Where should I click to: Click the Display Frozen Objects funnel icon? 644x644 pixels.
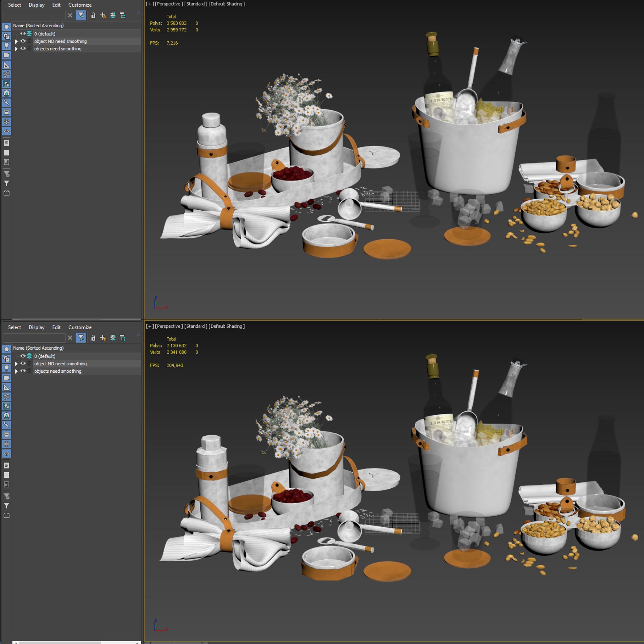point(6,183)
